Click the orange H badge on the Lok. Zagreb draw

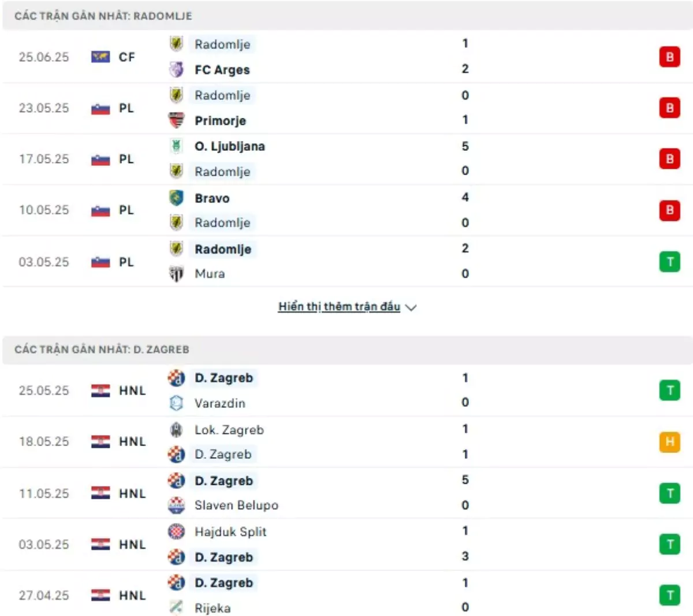click(669, 441)
